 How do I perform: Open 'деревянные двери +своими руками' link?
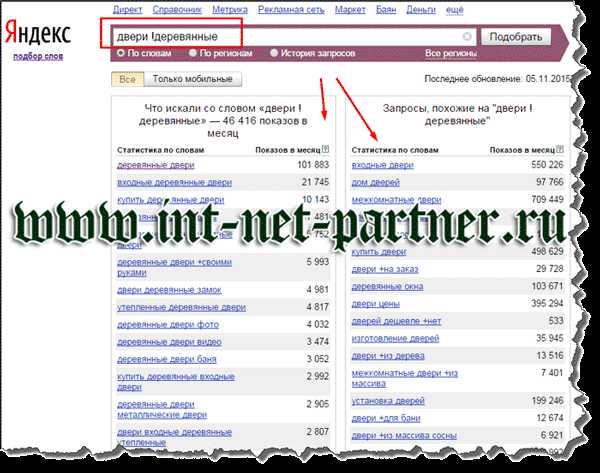(x=174, y=267)
